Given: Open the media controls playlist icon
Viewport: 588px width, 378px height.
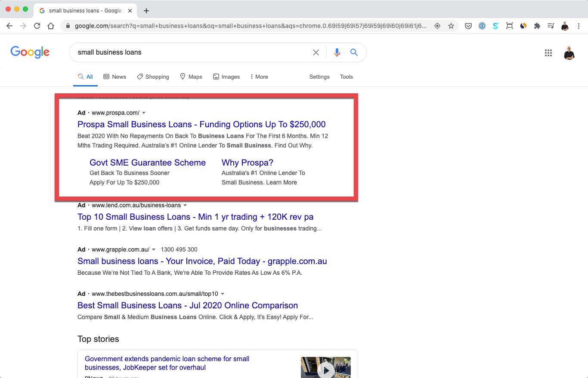Looking at the screenshot, I should point(551,26).
